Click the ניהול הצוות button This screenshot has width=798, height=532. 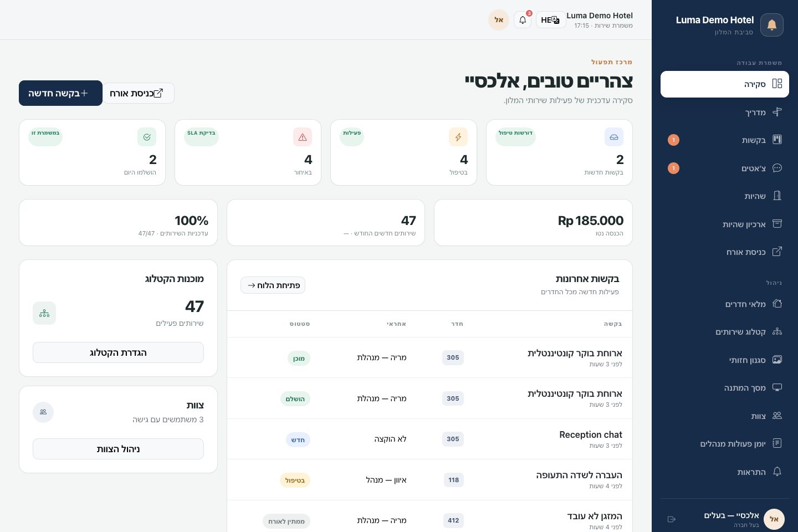click(x=118, y=449)
